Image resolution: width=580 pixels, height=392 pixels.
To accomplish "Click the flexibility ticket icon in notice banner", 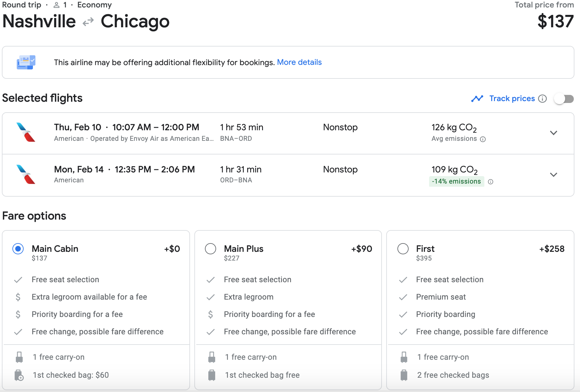I will [x=26, y=62].
